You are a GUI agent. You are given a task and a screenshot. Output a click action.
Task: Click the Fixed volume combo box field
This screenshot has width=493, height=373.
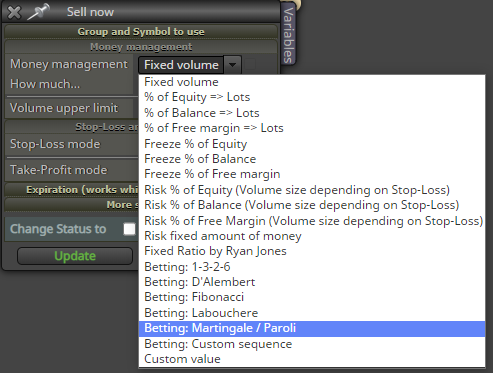[x=181, y=65]
